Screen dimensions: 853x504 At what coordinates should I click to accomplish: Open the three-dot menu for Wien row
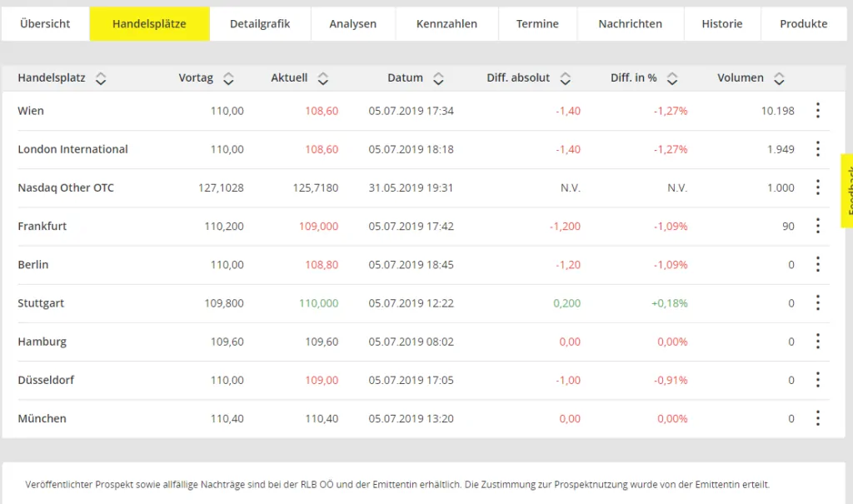pos(818,111)
